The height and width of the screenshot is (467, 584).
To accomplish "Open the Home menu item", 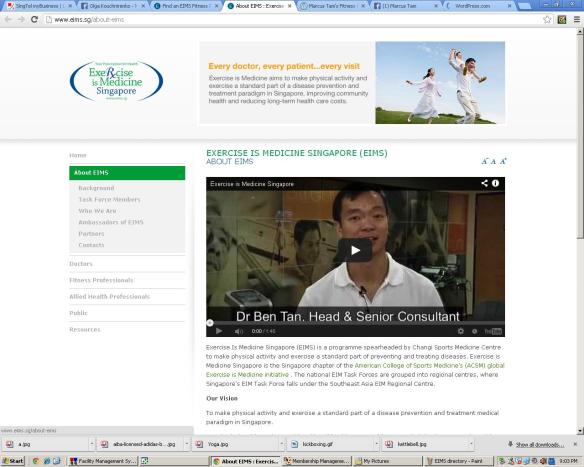I will pyautogui.click(x=78, y=155).
